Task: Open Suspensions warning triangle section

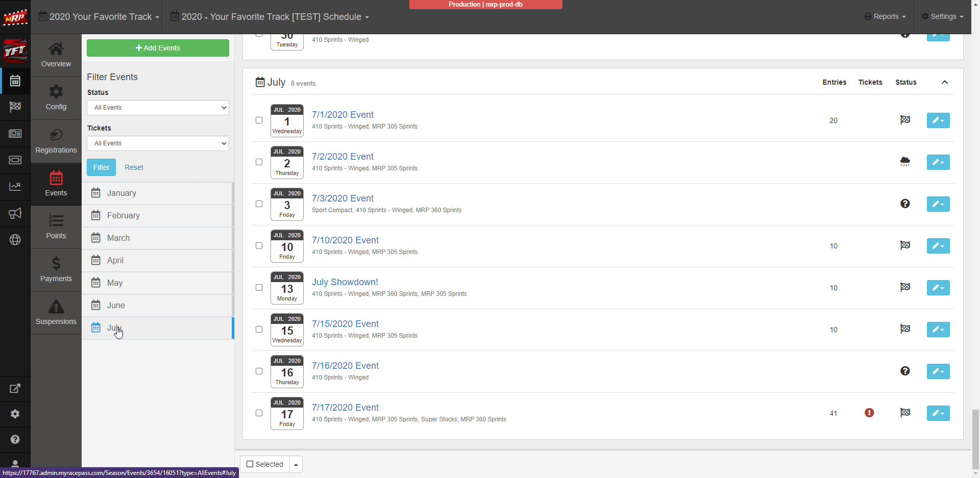Action: click(x=56, y=313)
